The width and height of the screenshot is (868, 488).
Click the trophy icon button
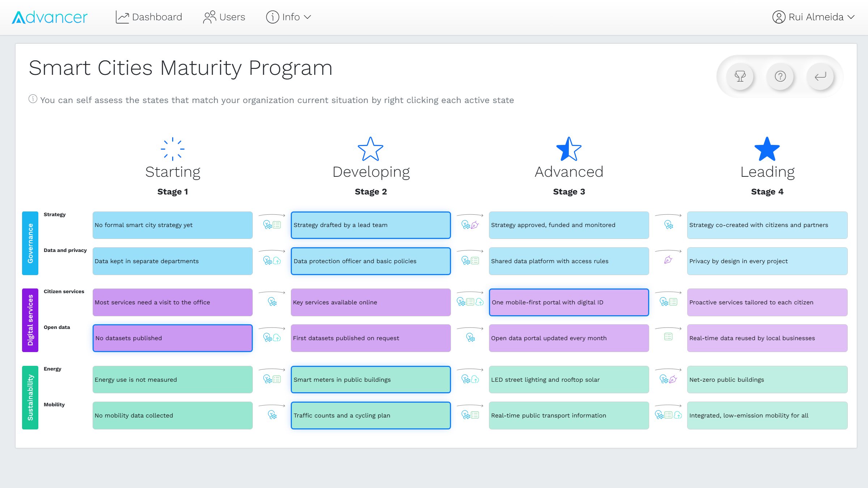click(x=740, y=76)
